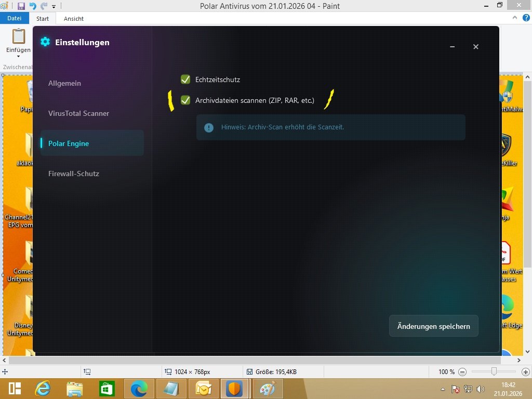Switch to the Polar Antivirus shield taskbar icon
This screenshot has width=532, height=399.
point(235,389)
